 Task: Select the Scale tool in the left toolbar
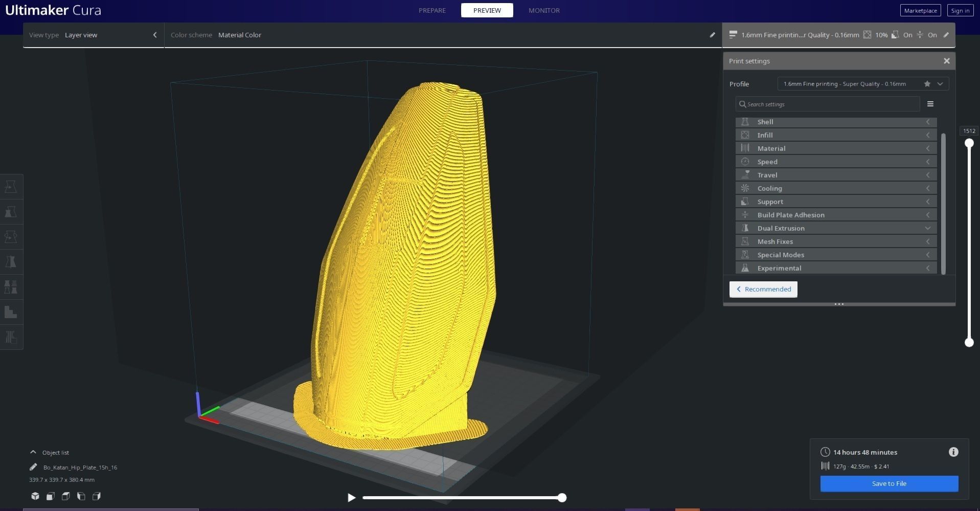coord(11,212)
